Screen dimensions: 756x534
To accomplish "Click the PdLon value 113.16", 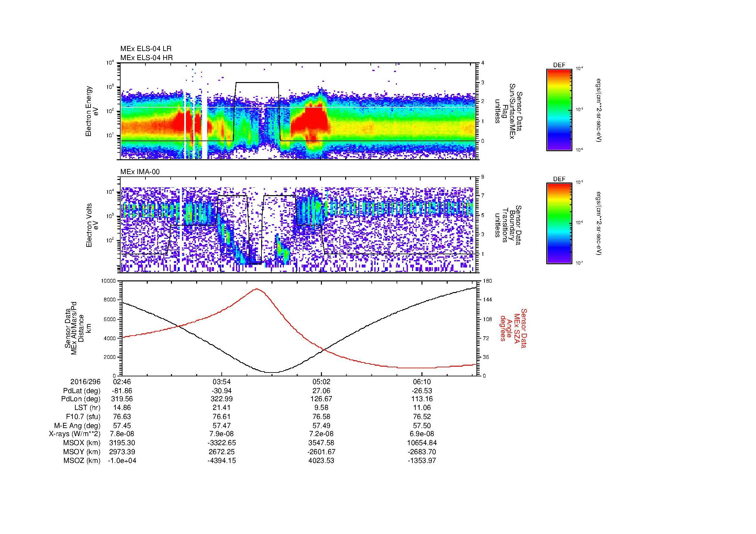I will point(422,399).
